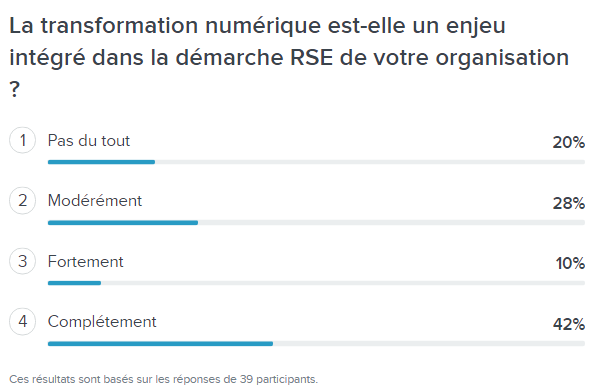Click the blue bar under 'Modérément'
Viewport: 592px width, 389px height.
coord(123,223)
